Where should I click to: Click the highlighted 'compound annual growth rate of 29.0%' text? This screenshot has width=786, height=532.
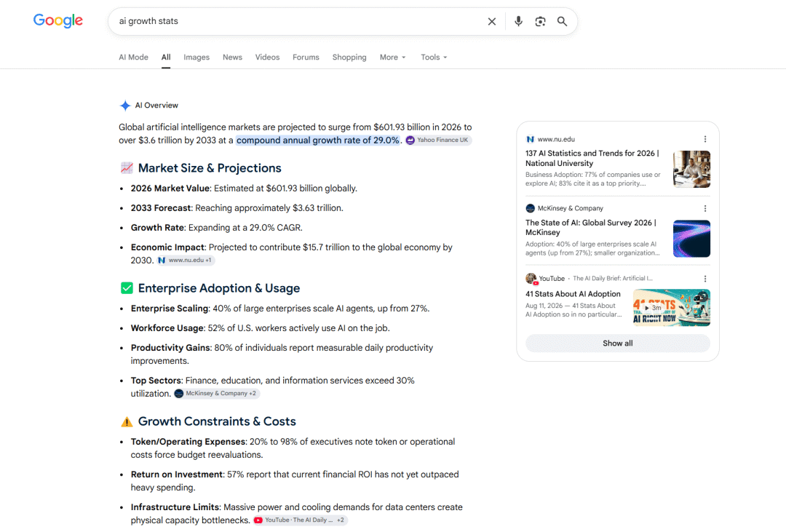pos(318,140)
